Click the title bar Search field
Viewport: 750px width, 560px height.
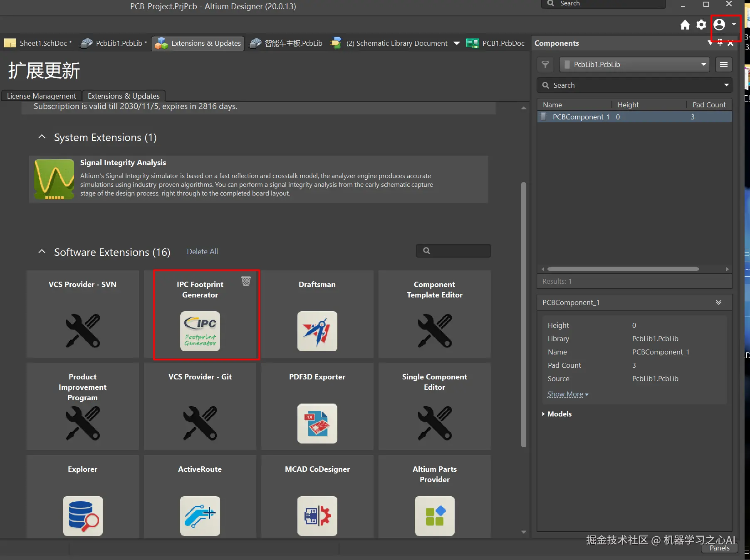coord(603,4)
